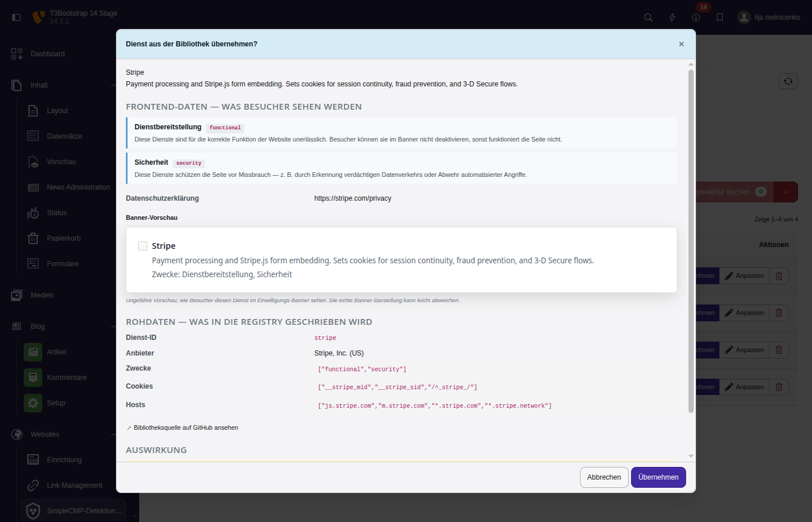Click the Zwecke value ["functional","security"]

coord(362,369)
